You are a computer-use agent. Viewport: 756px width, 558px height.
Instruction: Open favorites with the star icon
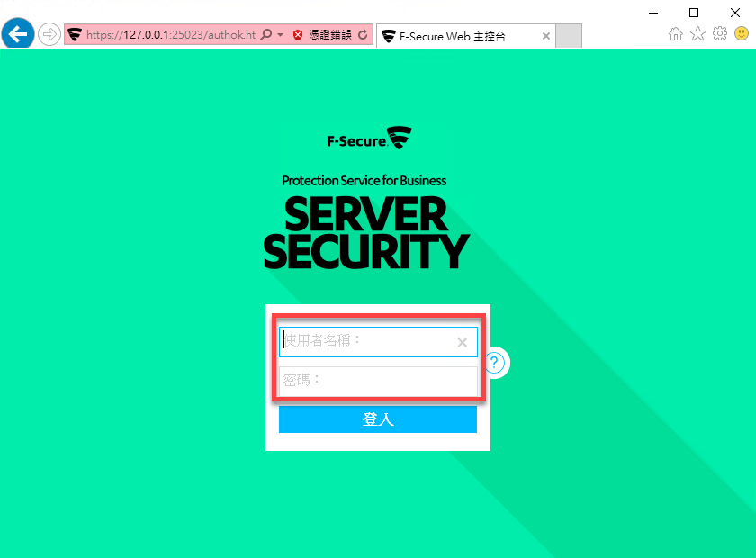pyautogui.click(x=697, y=34)
